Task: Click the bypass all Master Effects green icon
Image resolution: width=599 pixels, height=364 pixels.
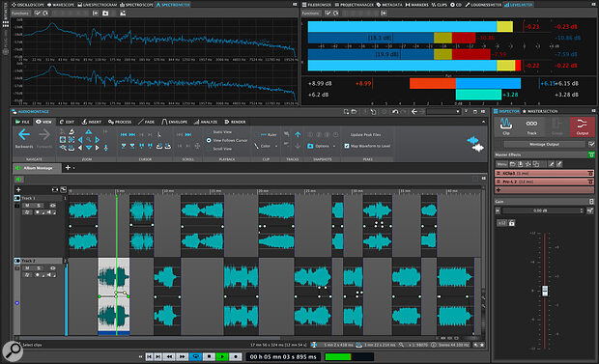Action: click(x=591, y=154)
